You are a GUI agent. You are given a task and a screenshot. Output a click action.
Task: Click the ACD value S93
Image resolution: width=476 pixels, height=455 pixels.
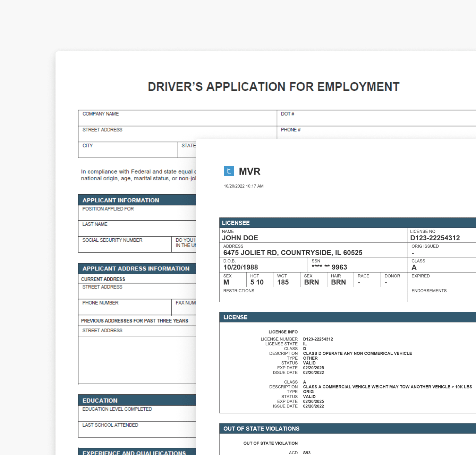point(307,453)
